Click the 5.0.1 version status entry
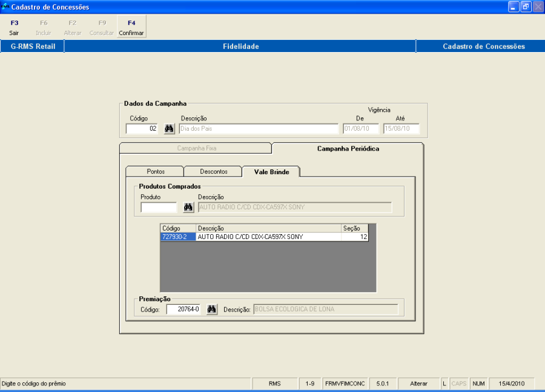Viewport: 545px width, 392px height. (x=382, y=384)
